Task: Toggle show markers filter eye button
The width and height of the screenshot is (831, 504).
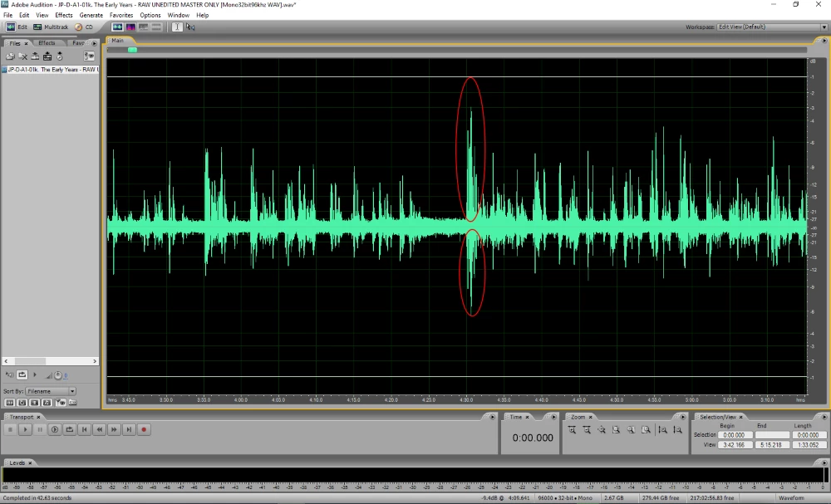Action: 60,403
